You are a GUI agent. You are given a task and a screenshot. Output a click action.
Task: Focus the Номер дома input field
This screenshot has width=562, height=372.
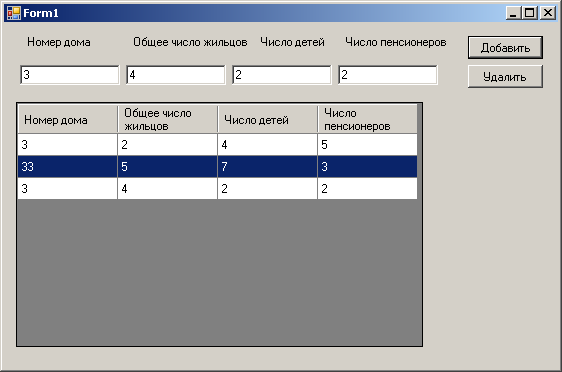pos(70,75)
